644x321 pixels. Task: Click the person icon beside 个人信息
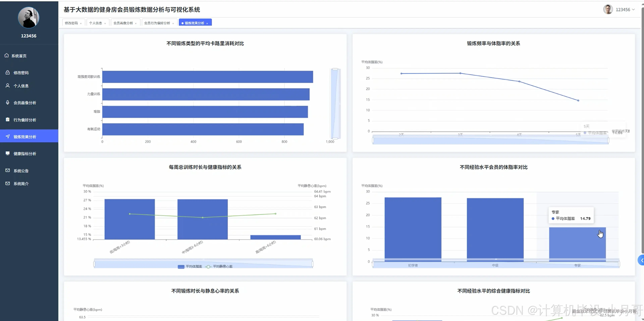[8, 86]
